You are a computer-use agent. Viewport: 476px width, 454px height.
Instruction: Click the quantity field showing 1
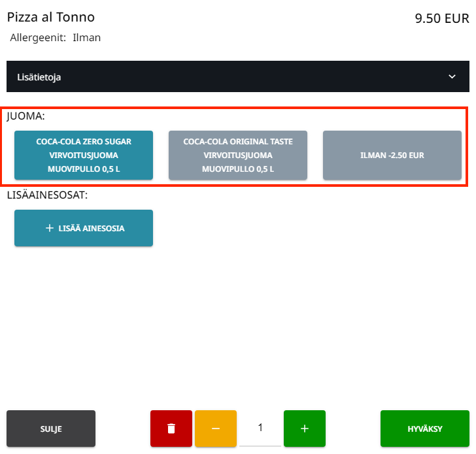260,428
